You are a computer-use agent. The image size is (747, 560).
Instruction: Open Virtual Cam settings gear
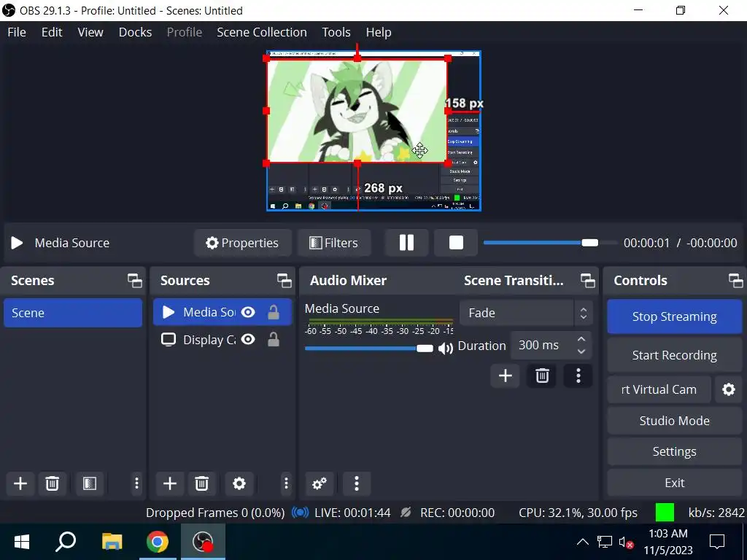coord(729,389)
